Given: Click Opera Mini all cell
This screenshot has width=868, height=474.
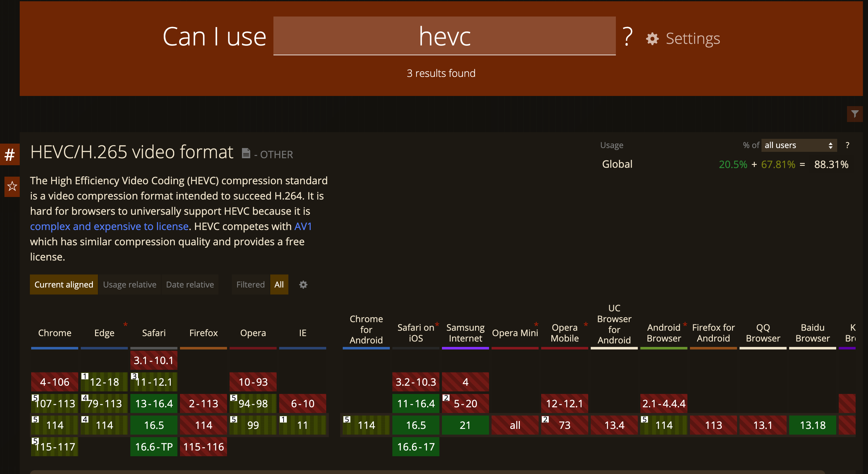Looking at the screenshot, I should pyautogui.click(x=515, y=425).
